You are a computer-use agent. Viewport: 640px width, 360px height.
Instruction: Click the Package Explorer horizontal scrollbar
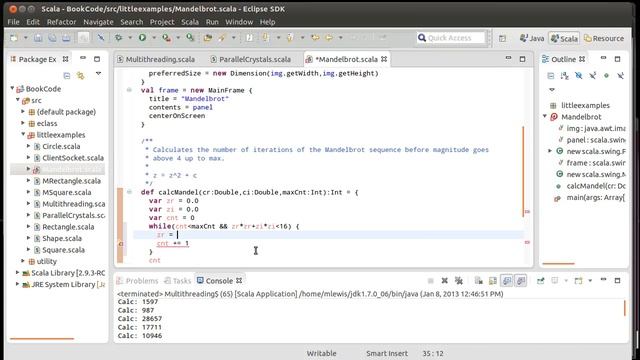point(42,338)
